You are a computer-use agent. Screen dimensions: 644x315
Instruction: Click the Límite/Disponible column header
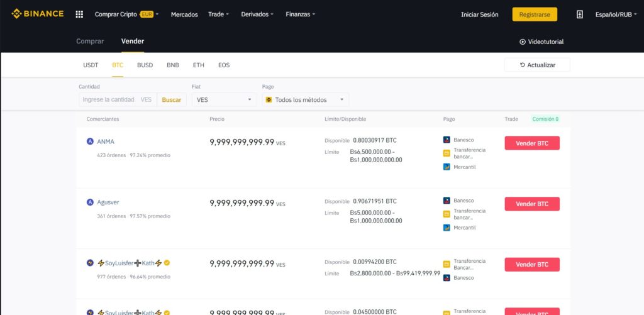(345, 119)
